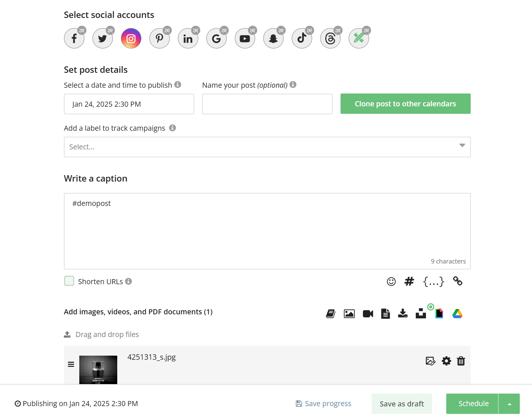Open the campaign label Select dropdown
The width and height of the screenshot is (532, 420).
click(267, 147)
